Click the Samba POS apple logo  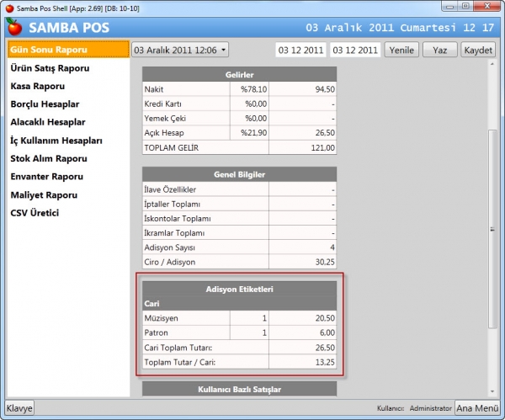point(14,27)
